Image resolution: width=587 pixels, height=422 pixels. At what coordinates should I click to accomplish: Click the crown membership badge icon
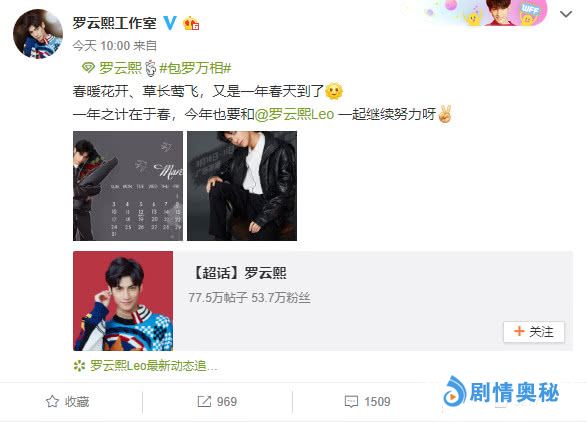[x=191, y=24]
